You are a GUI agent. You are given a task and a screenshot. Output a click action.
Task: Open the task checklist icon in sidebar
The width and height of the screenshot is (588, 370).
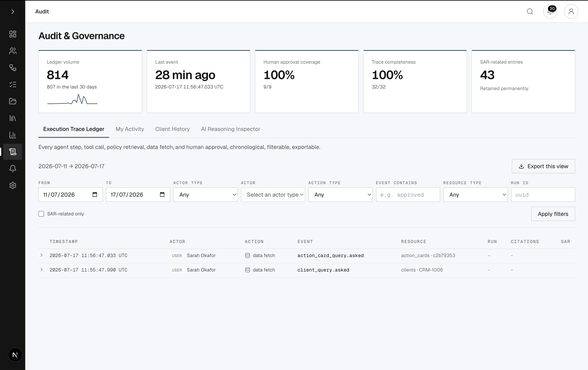coord(13,84)
